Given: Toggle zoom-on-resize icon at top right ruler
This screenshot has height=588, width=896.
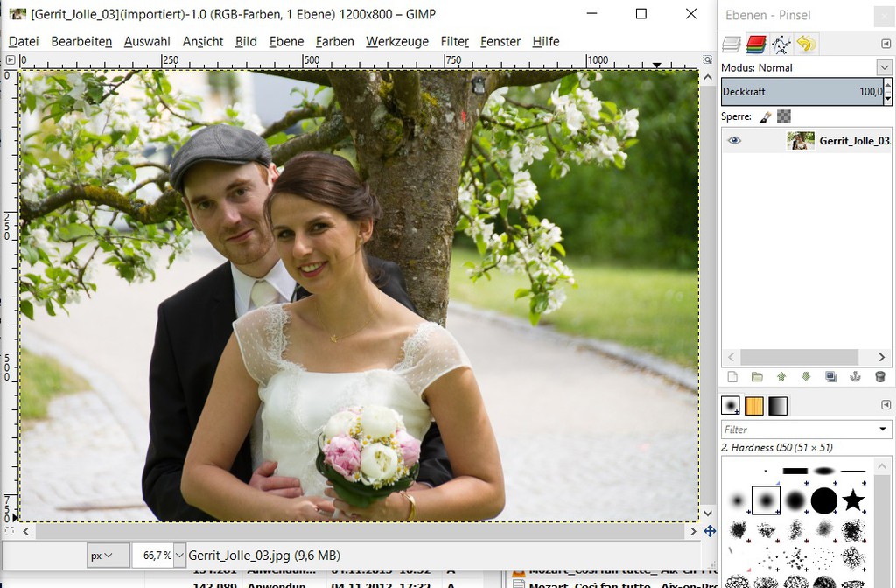Looking at the screenshot, I should pyautogui.click(x=707, y=60).
